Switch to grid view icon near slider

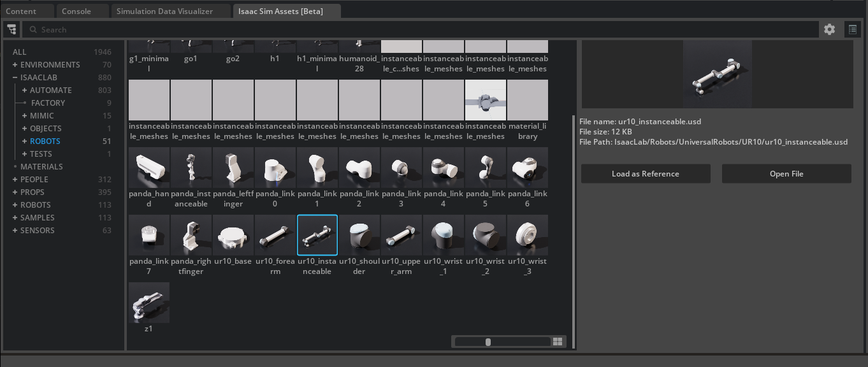558,342
